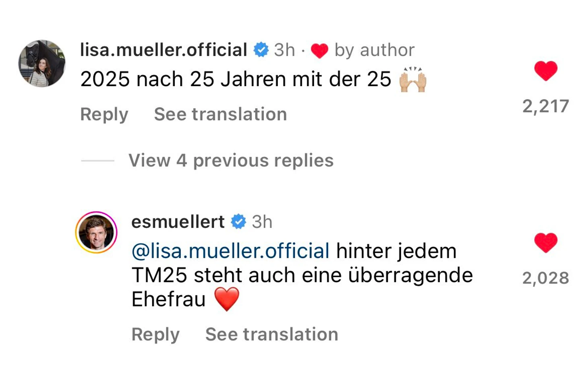This screenshot has width=588, height=365.
Task: Follow the @lisa.mueller.official mention in the reply
Action: click(230, 251)
